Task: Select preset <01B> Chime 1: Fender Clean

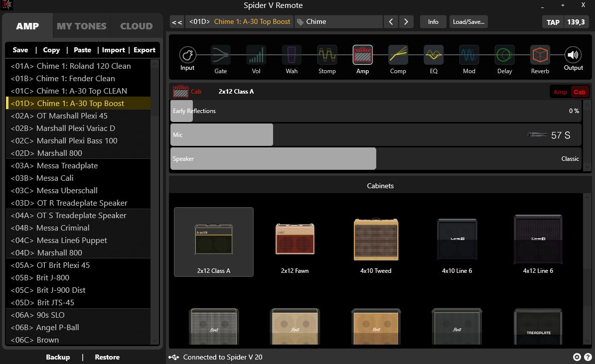Action: pyautogui.click(x=78, y=79)
